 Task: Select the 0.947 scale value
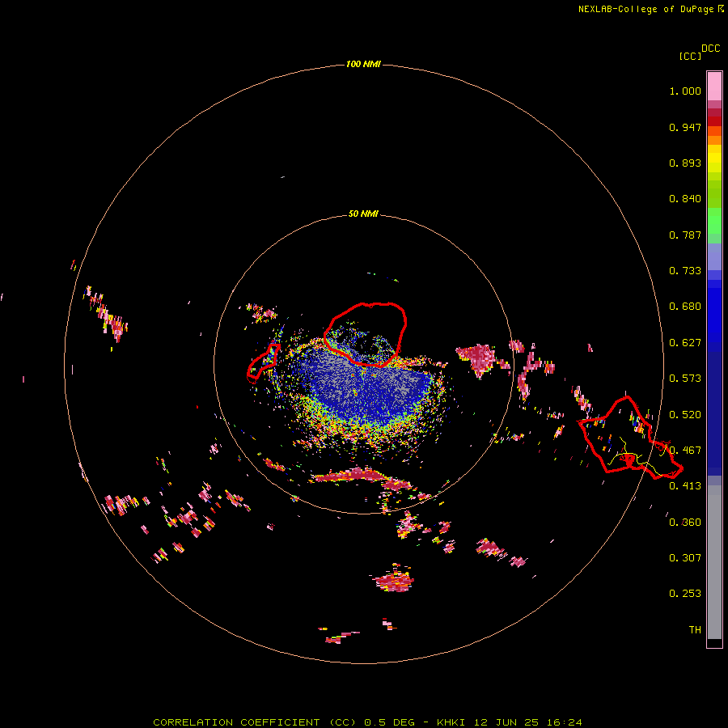(x=685, y=127)
